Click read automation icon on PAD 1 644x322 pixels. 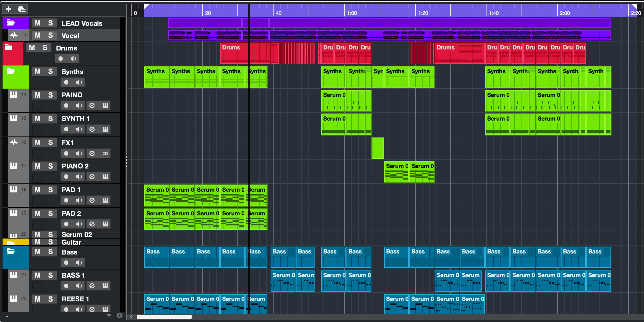(x=92, y=200)
